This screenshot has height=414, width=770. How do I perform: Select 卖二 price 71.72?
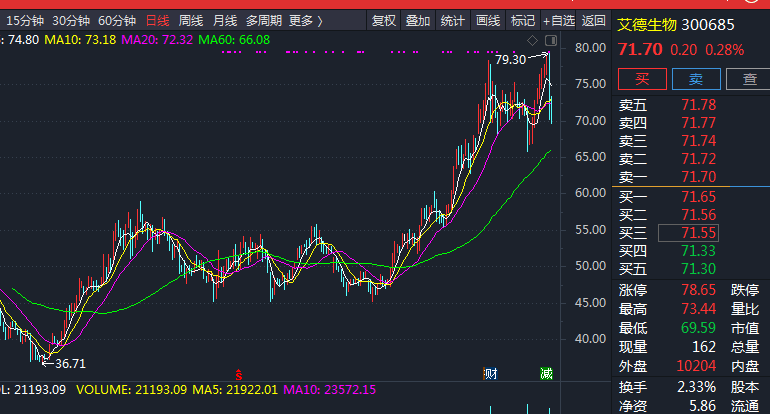699,159
